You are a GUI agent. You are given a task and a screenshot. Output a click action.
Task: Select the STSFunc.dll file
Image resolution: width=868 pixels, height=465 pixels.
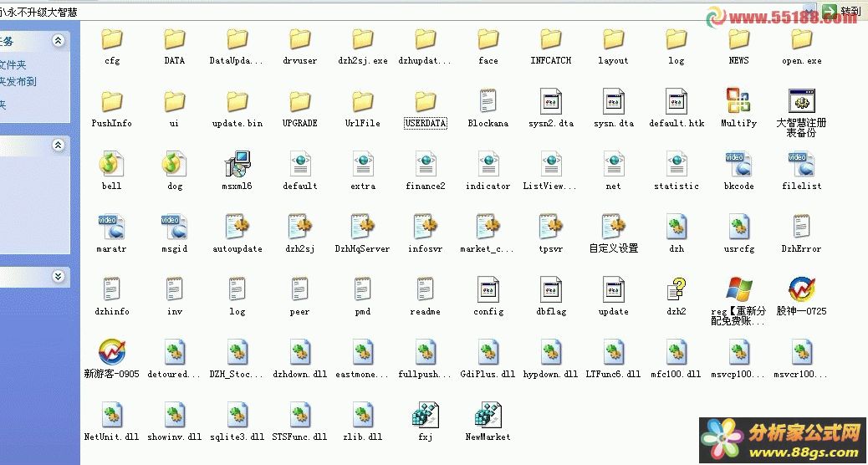click(x=300, y=422)
